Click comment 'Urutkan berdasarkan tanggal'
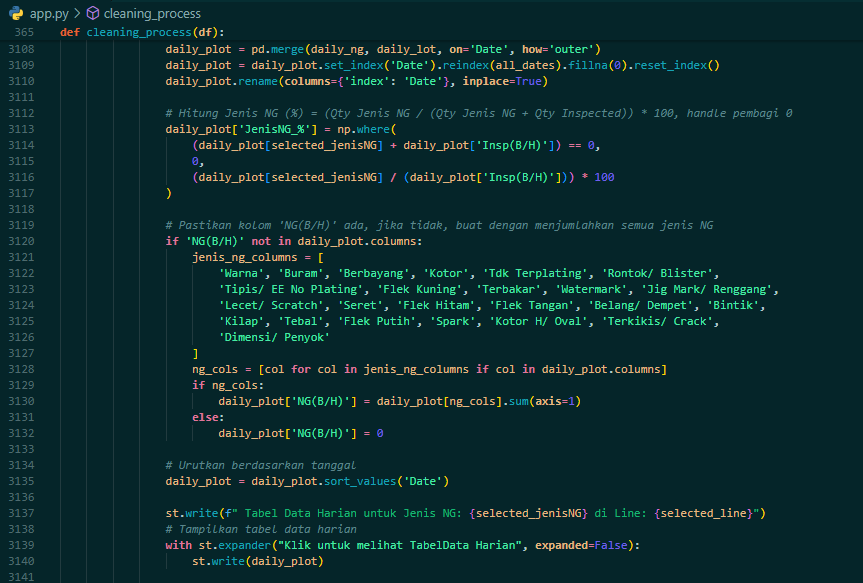 point(261,465)
